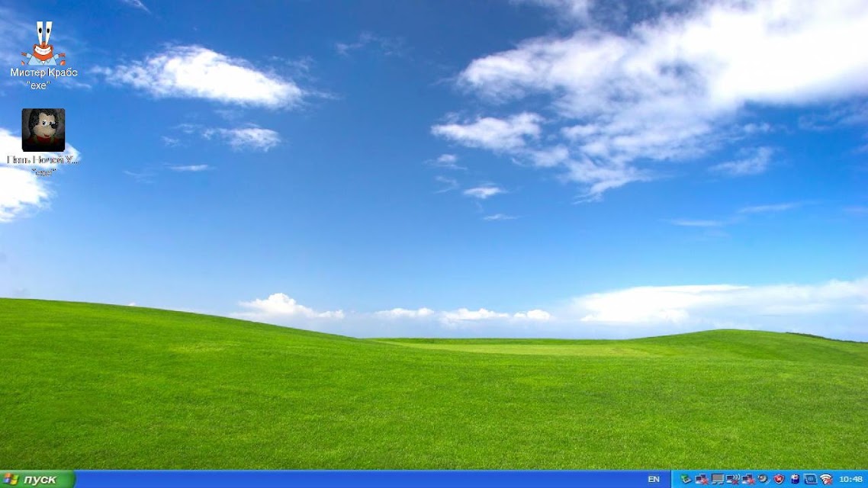Click the green Safely Remove Hardware tray icon
This screenshot has width=868, height=488.
pos(686,479)
